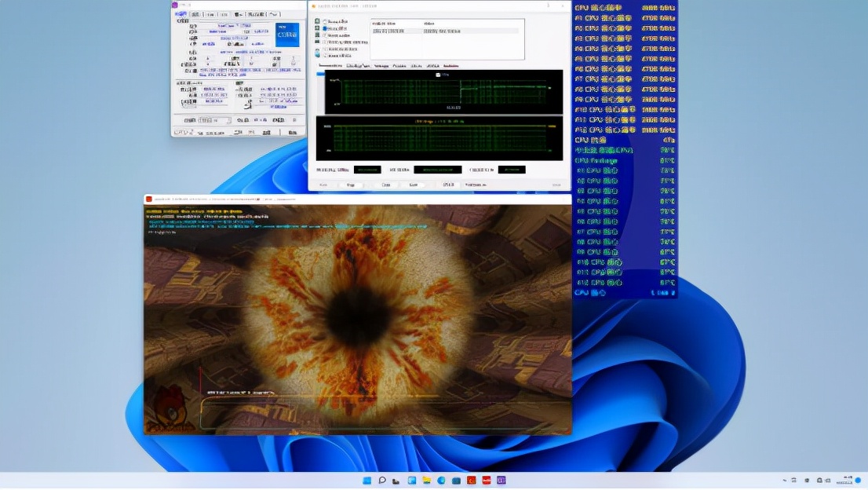Click the Stop button in stability test

pyautogui.click(x=350, y=185)
